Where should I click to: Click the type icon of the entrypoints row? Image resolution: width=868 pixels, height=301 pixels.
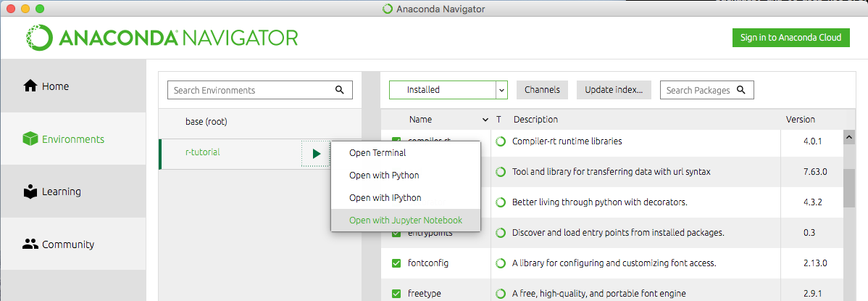[x=501, y=233]
